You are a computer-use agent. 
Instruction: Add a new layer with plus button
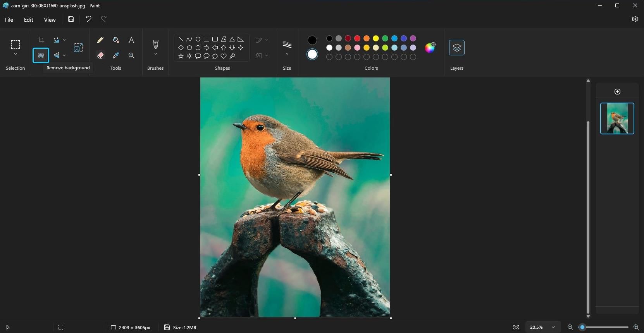(x=617, y=91)
